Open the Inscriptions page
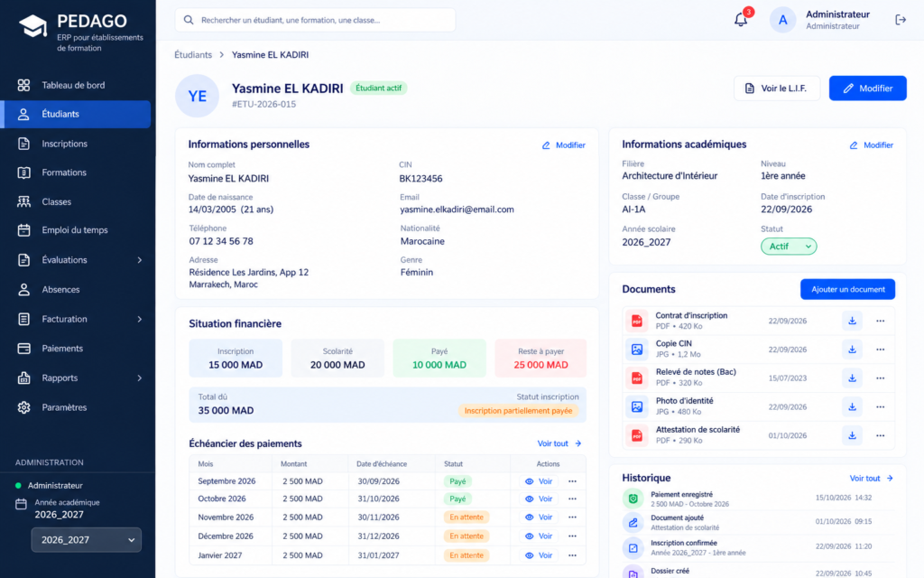The image size is (924, 578). pos(76,144)
